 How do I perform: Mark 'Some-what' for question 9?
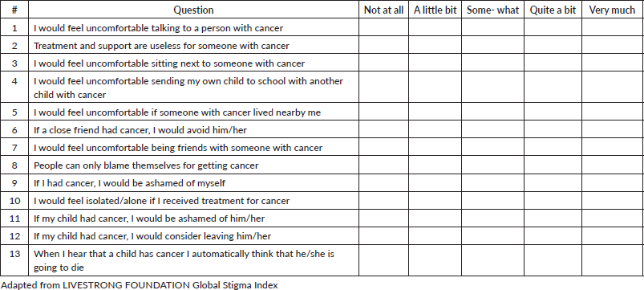point(493,182)
